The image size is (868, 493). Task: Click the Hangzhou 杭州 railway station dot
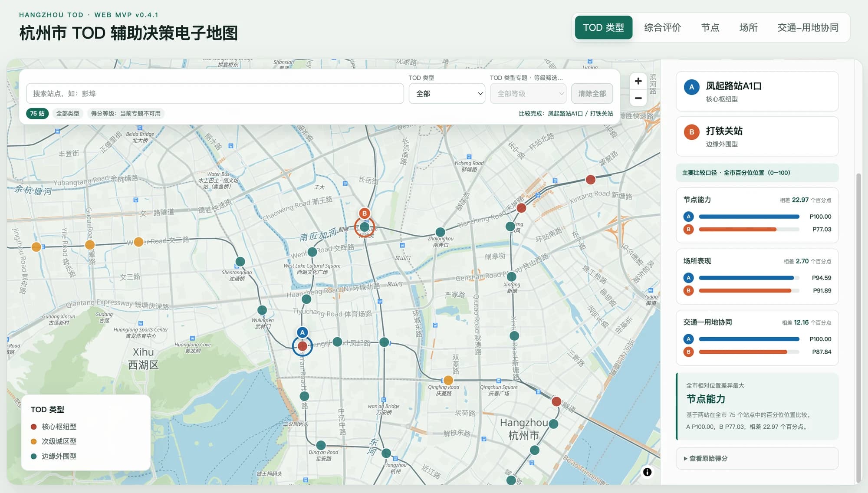(386, 453)
